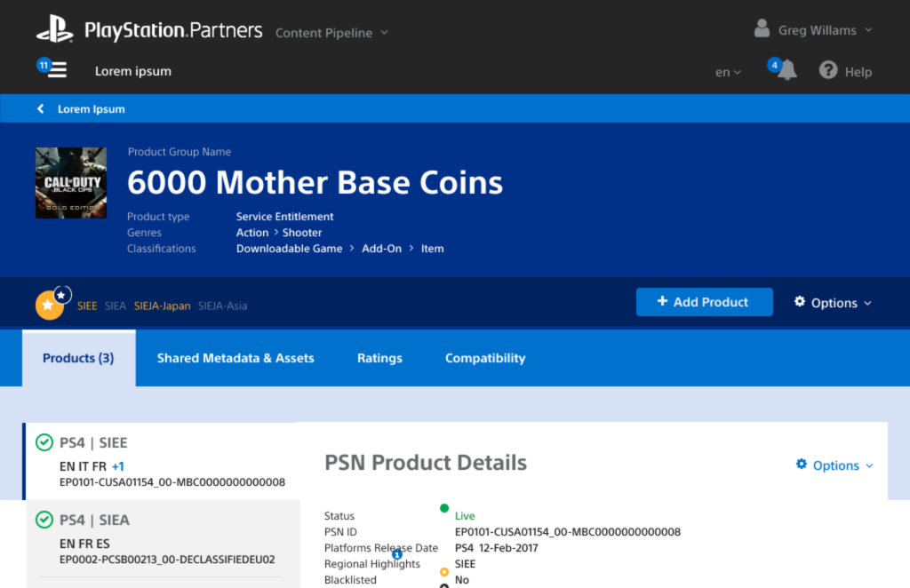Expand the Options menu in PSN Product Details
This screenshot has height=588, width=910.
tap(834, 465)
